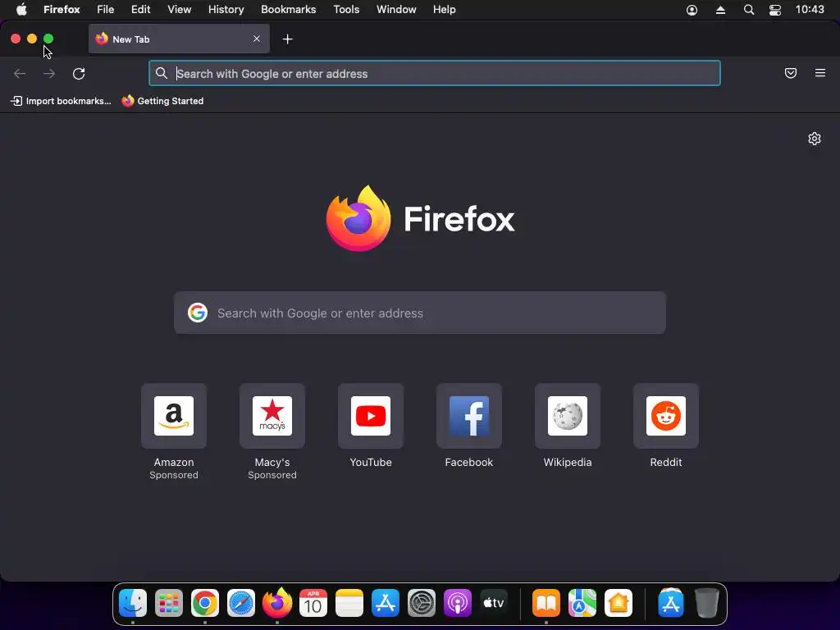The height and width of the screenshot is (630, 840).
Task: Click the search magnifier in address bar
Action: point(162,73)
